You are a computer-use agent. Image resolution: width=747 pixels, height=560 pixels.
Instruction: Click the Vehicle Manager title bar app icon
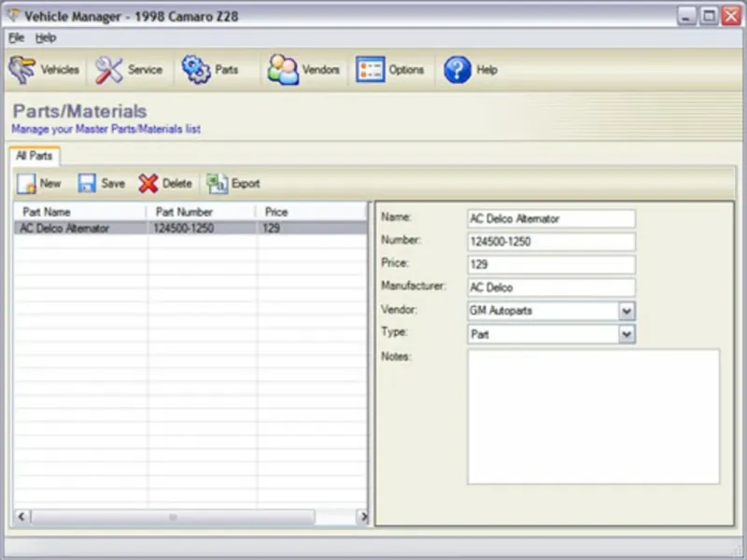(13, 16)
